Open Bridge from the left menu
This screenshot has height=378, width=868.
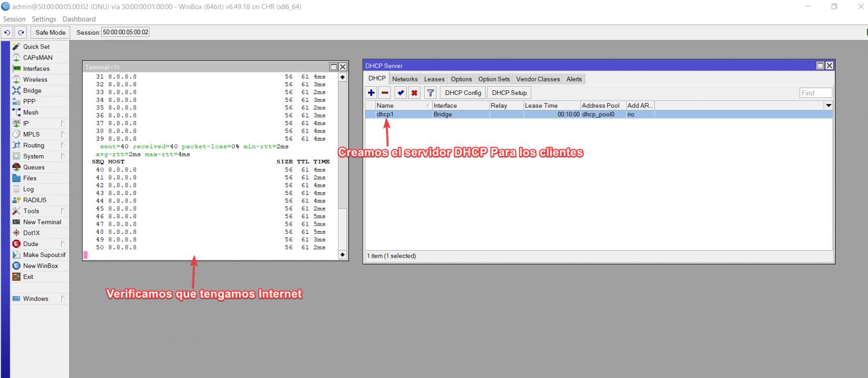(32, 91)
